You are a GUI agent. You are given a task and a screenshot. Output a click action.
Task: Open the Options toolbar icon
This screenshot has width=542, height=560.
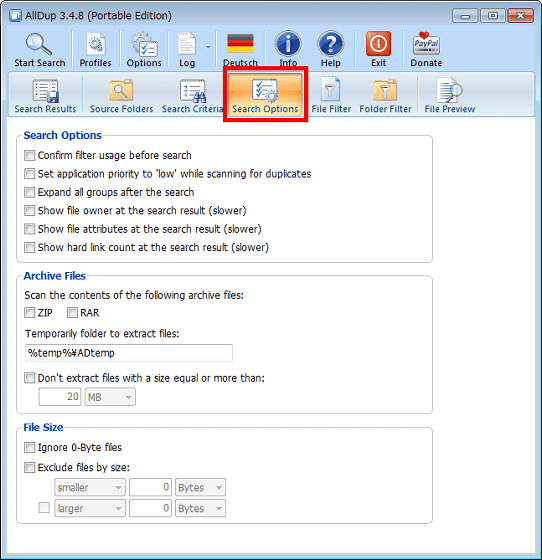point(144,44)
